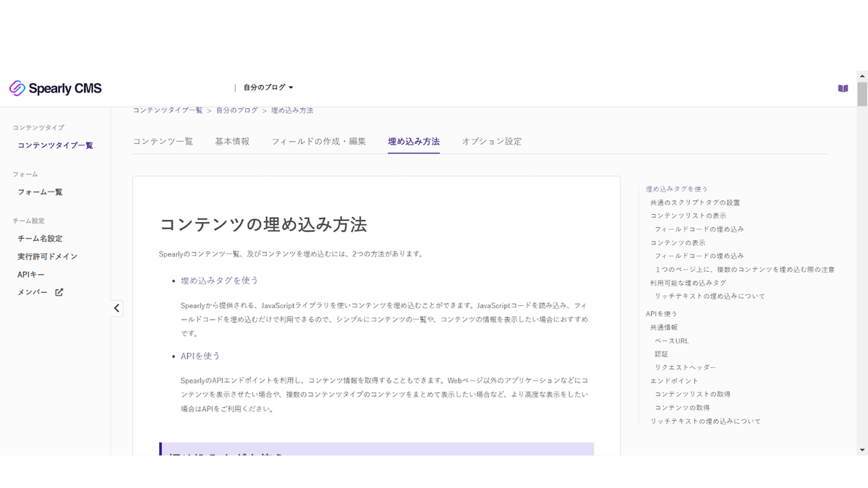The height and width of the screenshot is (488, 868).
Task: Jump to 複数のコンテンツを埋め込む際の注意 section
Action: [x=745, y=269]
